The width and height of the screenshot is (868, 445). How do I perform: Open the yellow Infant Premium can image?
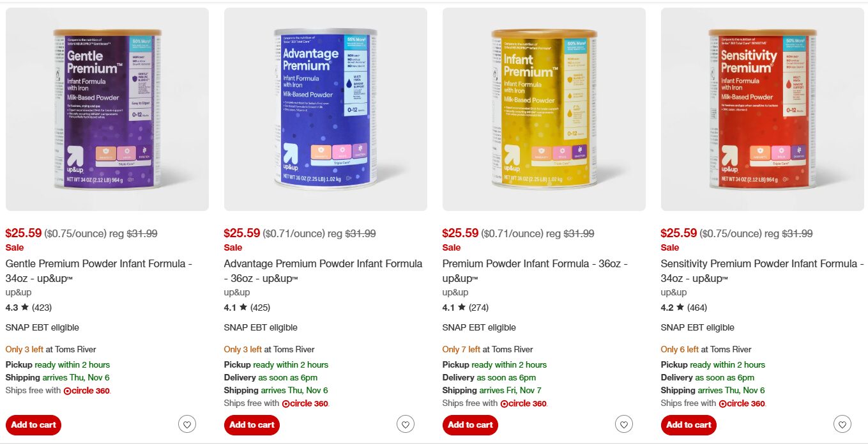(544, 109)
